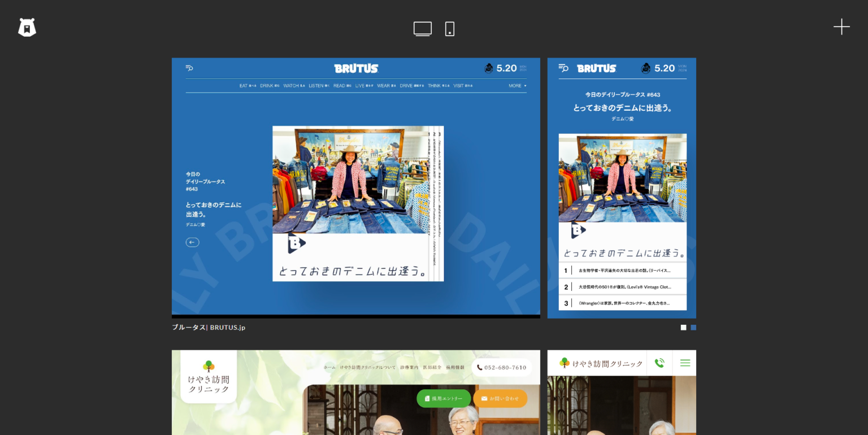Click the back arrow circle in BRUTUS preview

192,242
